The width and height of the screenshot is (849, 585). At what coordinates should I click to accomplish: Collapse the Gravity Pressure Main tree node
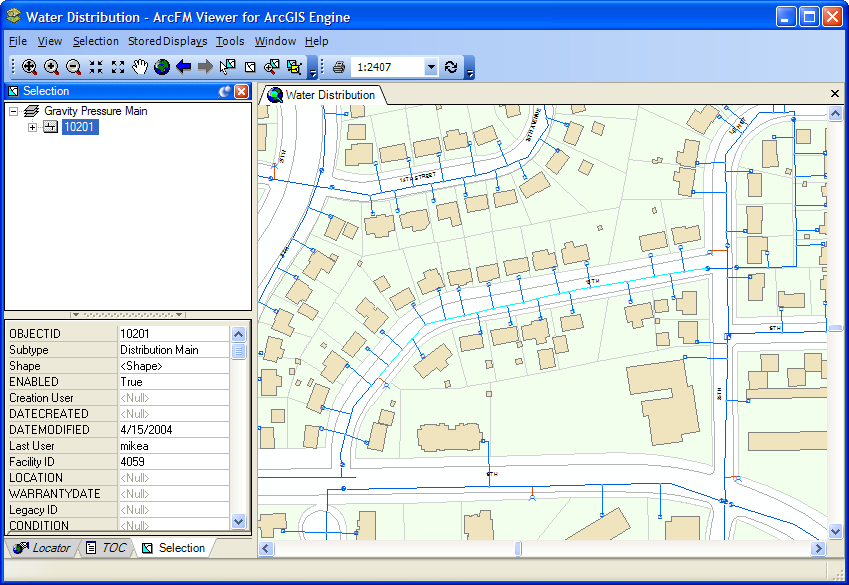pyautogui.click(x=14, y=111)
